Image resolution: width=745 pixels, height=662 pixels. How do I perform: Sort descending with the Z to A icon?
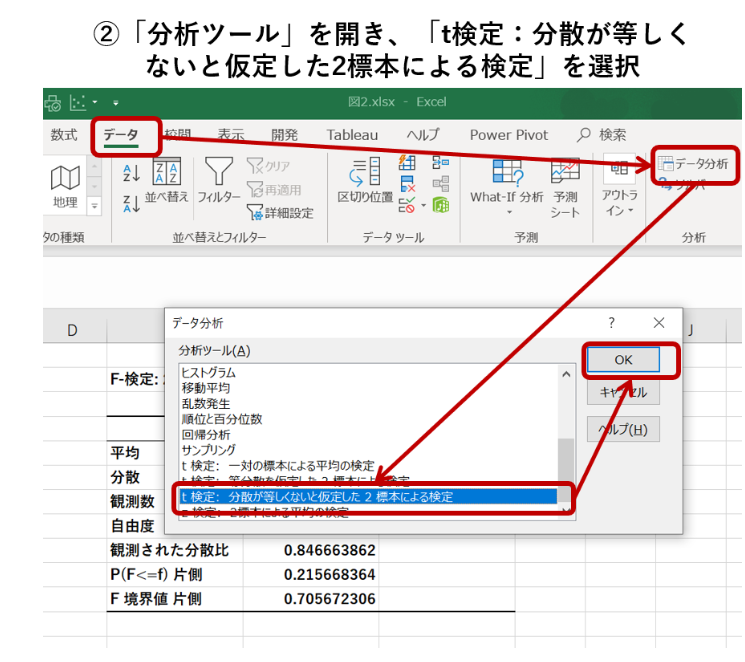[131, 203]
